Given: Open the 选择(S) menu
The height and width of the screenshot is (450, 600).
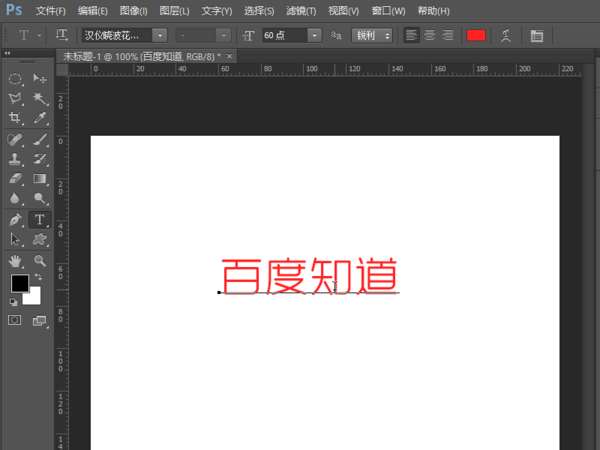Looking at the screenshot, I should click(259, 11).
